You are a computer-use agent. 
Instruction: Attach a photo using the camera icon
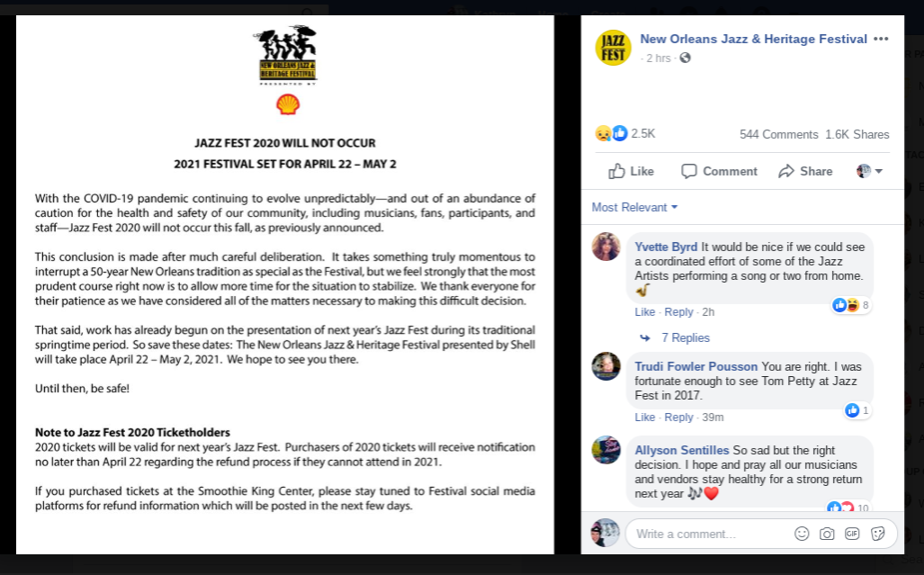coord(827,534)
